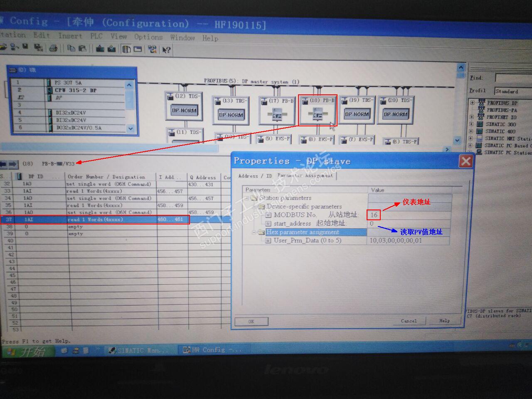Open the Window menu

pos(182,37)
